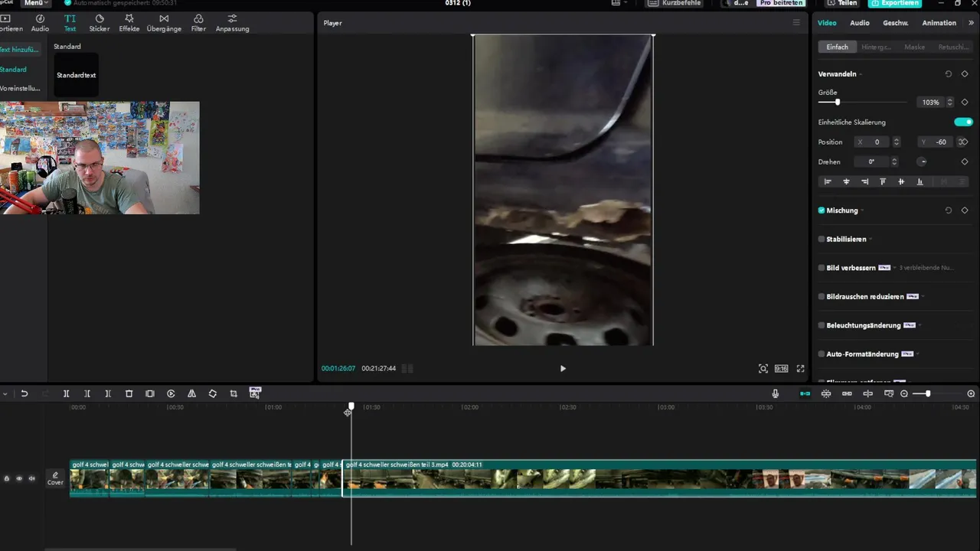Screen dimensions: 980x551
Task: Click the timeline zoom out minus icon
Action: 904,393
